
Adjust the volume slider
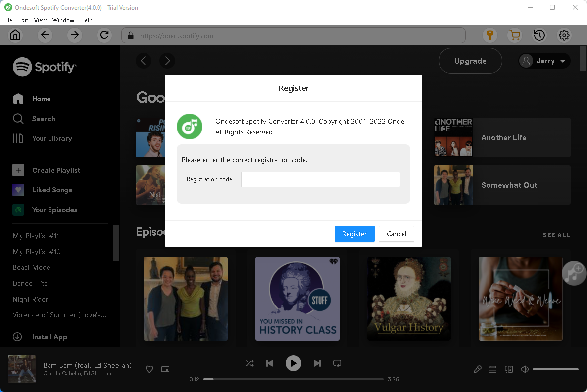555,369
